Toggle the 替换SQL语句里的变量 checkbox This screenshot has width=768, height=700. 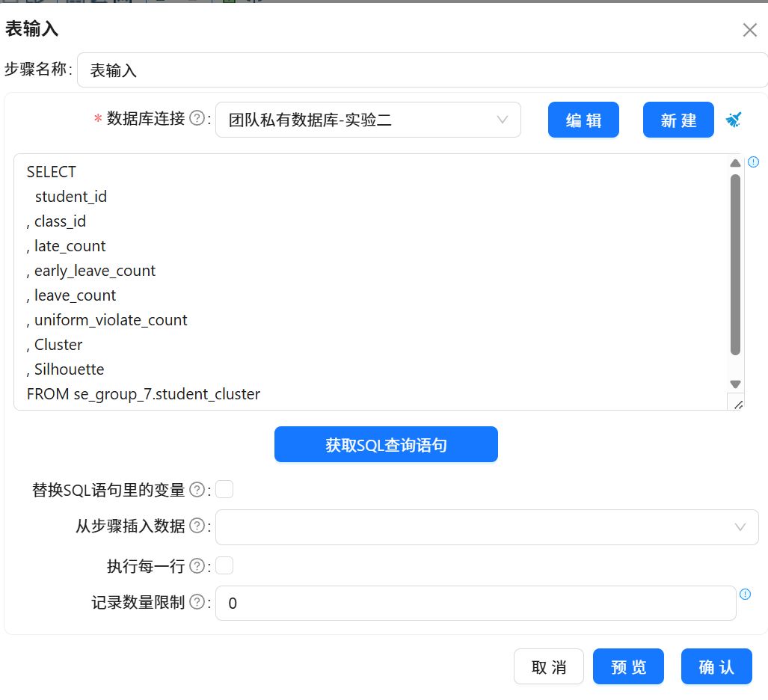[x=224, y=489]
